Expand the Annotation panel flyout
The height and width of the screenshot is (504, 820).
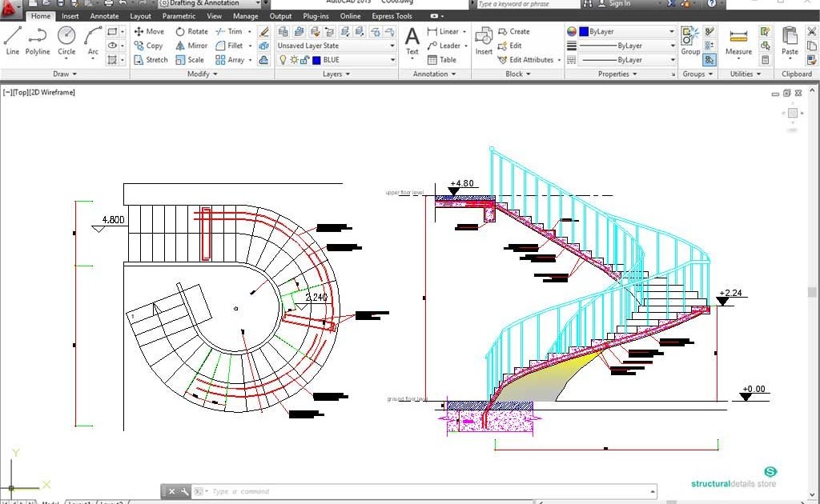[435, 74]
